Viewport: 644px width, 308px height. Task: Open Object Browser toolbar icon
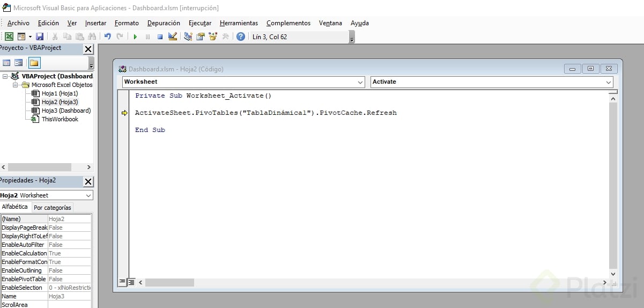click(213, 36)
